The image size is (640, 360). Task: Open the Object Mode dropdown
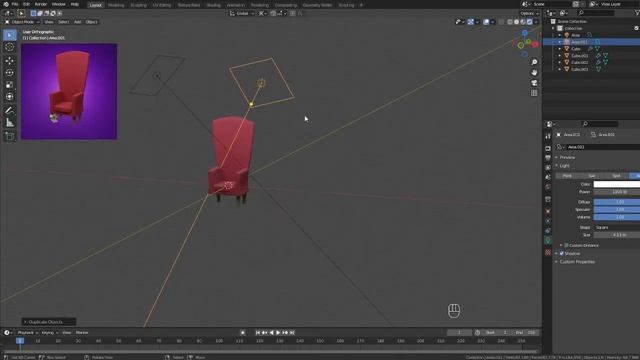point(22,22)
